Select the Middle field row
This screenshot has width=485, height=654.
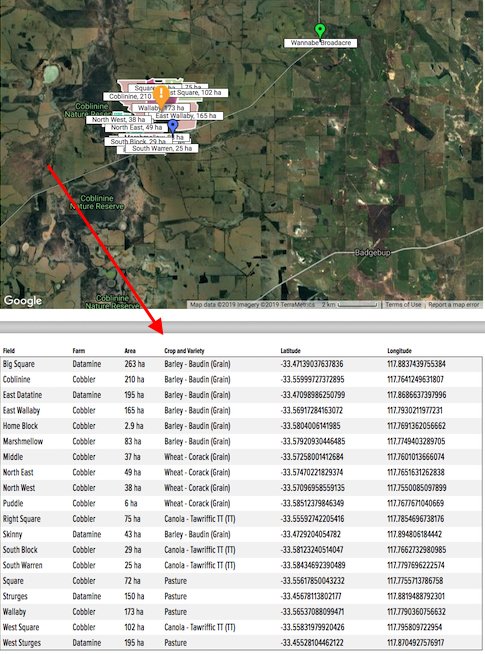242,457
